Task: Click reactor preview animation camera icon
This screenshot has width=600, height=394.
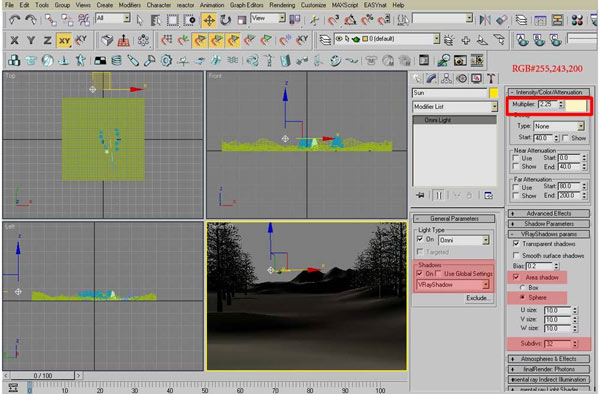Action: [460, 60]
